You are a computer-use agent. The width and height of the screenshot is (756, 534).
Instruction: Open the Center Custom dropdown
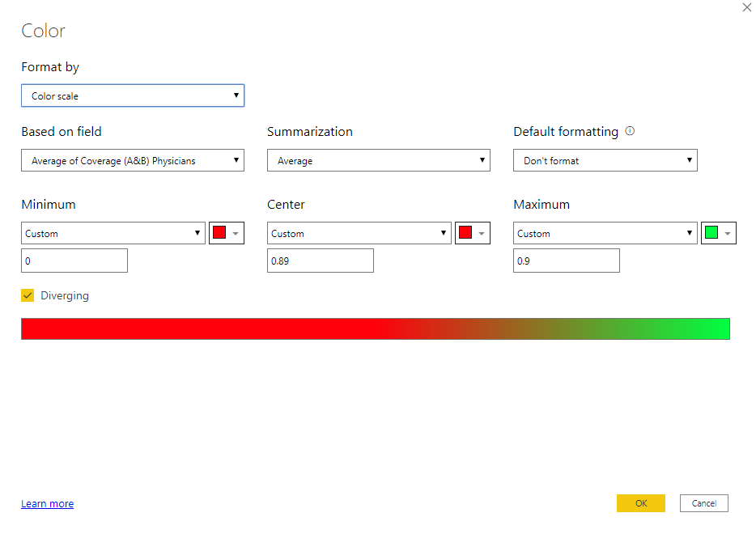[359, 233]
